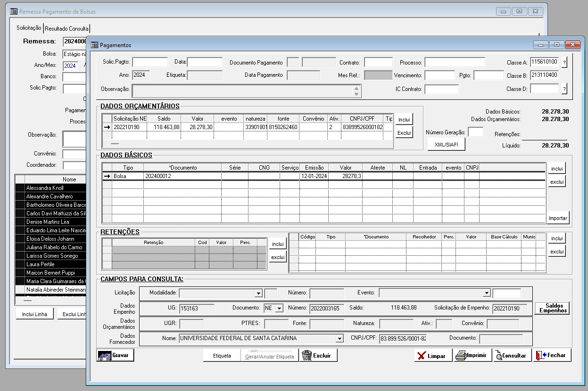Click the Solic.Pagto input field in Pagamentos

tap(150, 62)
